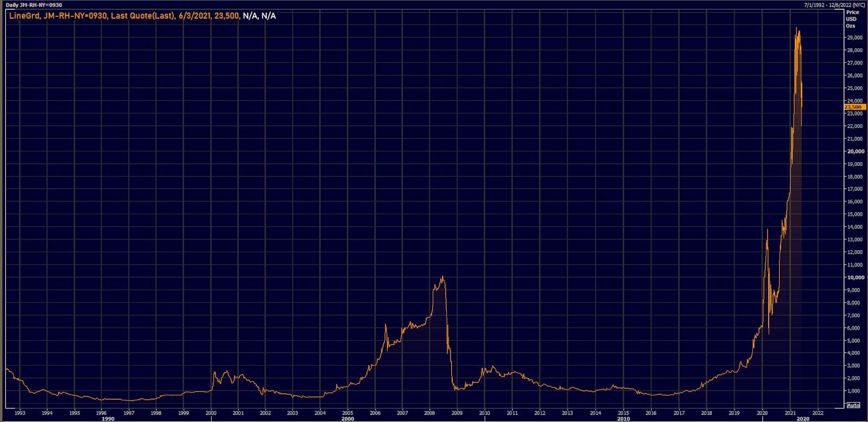Click the 1990 decade label
This screenshot has height=422, width=868.
click(108, 419)
